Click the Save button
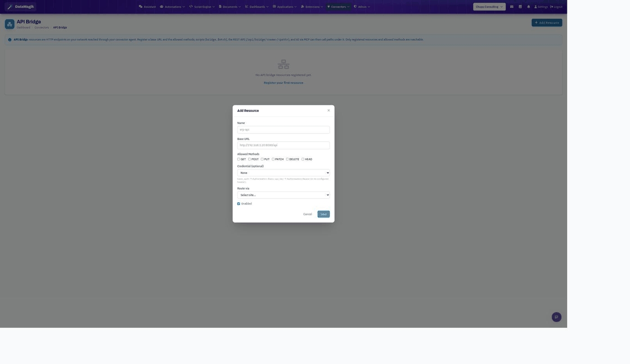Viewport: 630px width, 364px height. pyautogui.click(x=324, y=214)
